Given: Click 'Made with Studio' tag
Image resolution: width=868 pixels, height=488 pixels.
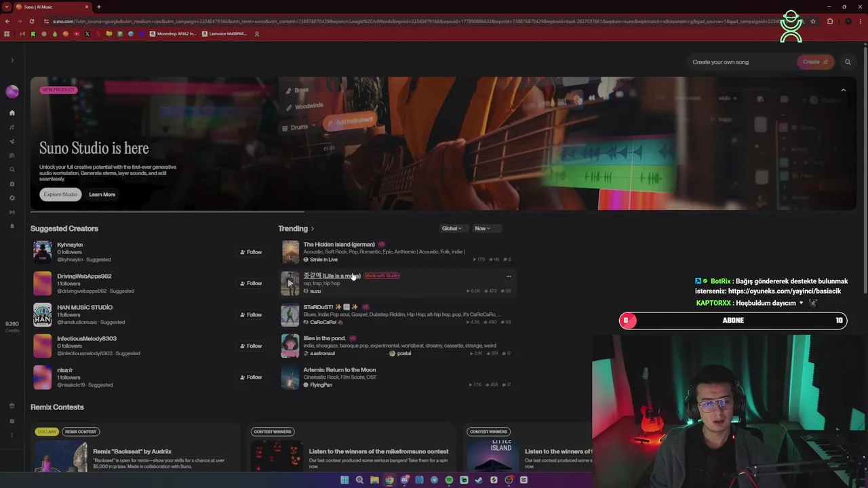Looking at the screenshot, I should (x=382, y=276).
